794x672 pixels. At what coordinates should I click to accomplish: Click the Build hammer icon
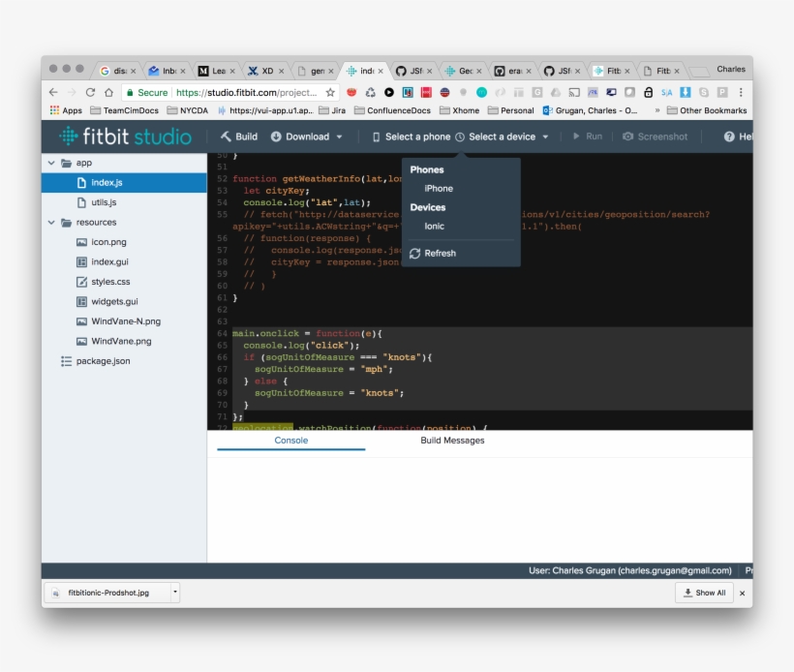(x=224, y=137)
